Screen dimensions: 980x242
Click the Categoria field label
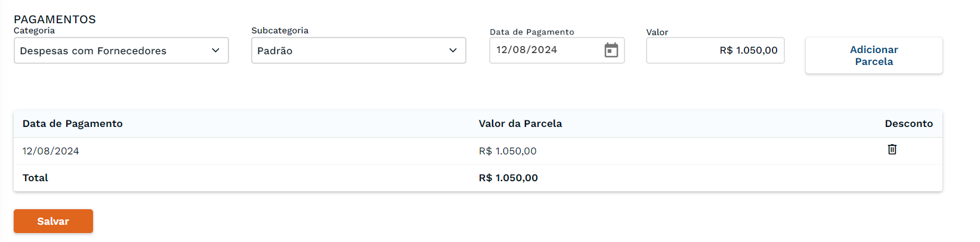(34, 31)
